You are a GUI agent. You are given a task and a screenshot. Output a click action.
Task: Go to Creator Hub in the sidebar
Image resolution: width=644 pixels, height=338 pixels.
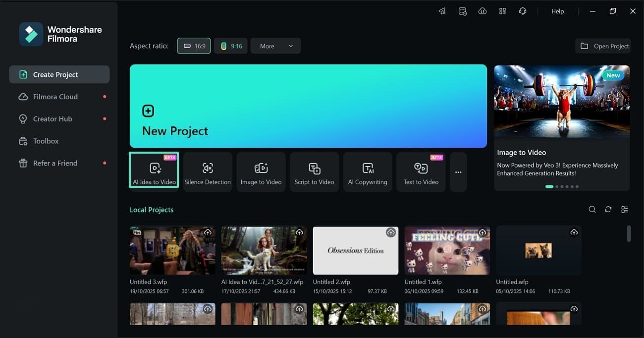pos(51,118)
